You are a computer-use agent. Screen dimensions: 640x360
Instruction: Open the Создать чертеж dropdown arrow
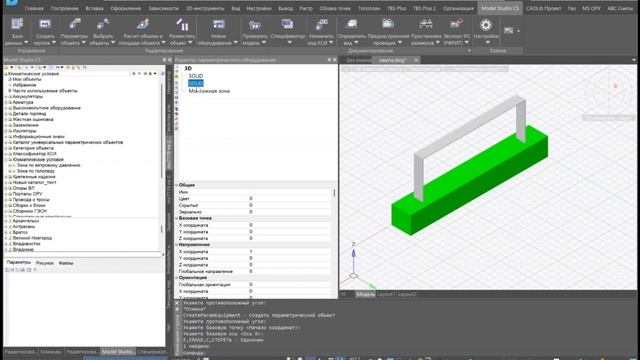[53, 42]
